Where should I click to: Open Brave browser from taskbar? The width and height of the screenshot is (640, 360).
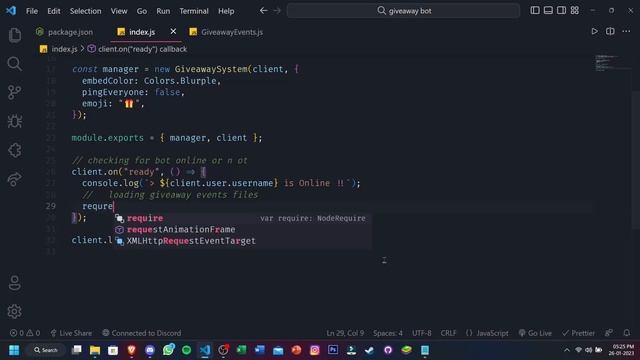click(x=131, y=350)
